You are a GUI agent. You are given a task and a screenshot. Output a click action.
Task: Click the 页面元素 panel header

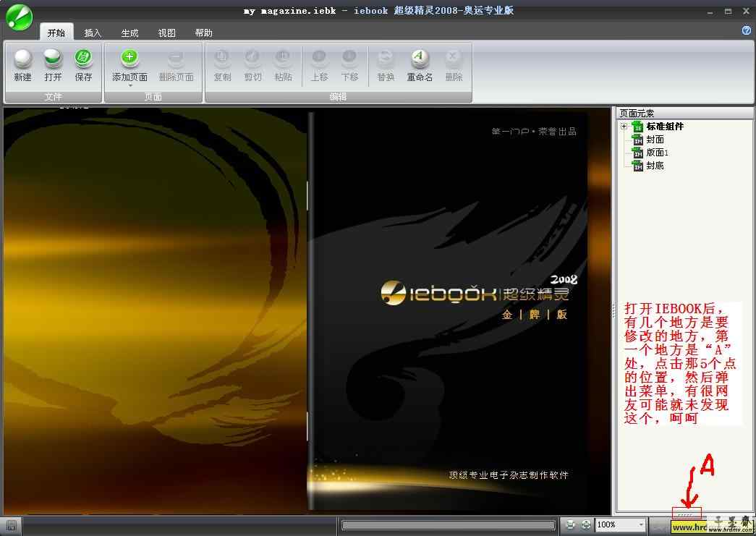point(684,114)
